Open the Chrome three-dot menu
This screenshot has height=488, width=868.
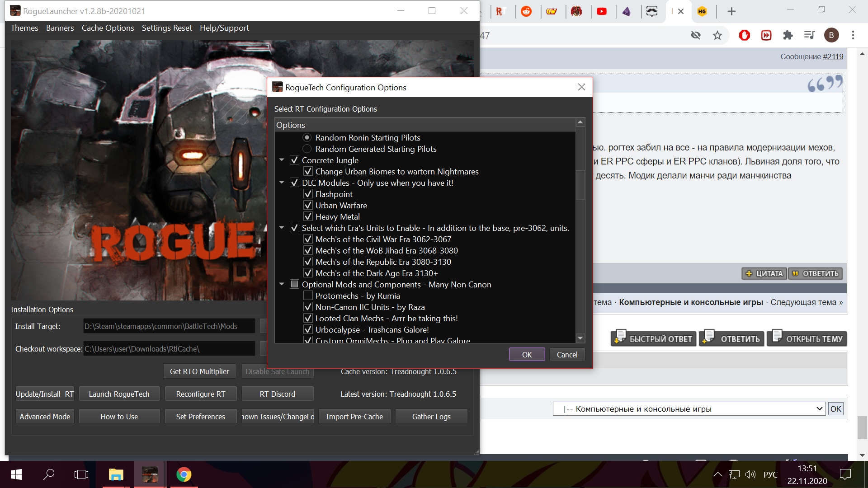[x=853, y=35]
